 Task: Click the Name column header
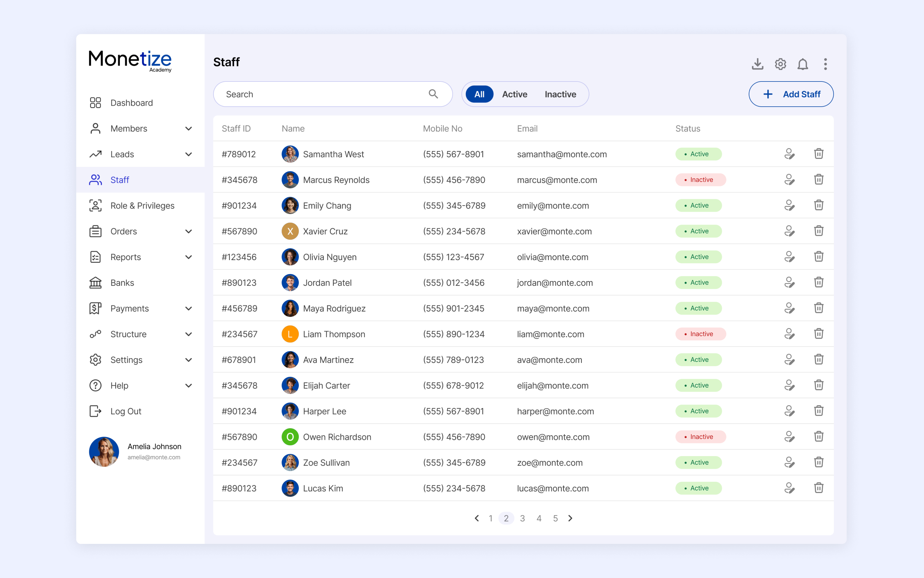coord(293,128)
